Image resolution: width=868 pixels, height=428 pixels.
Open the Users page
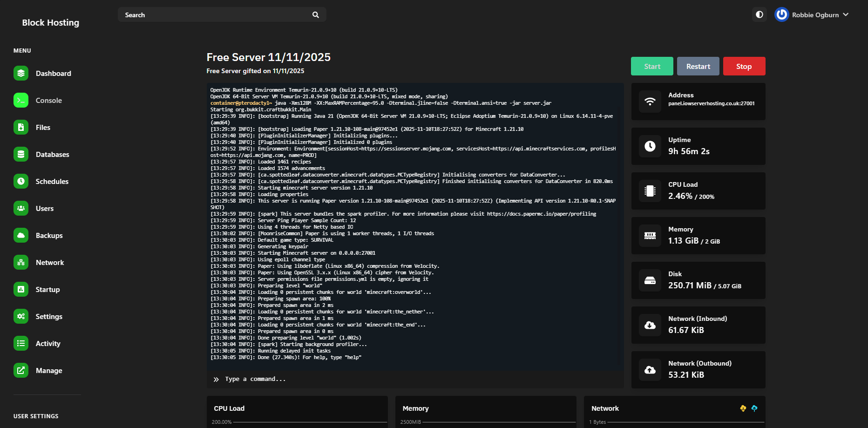(x=45, y=209)
